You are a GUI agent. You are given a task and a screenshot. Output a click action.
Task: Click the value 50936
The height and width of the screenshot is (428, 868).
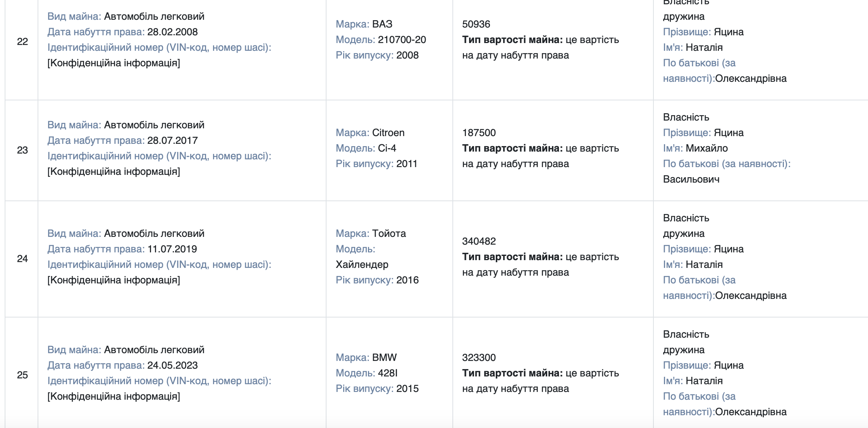(476, 24)
